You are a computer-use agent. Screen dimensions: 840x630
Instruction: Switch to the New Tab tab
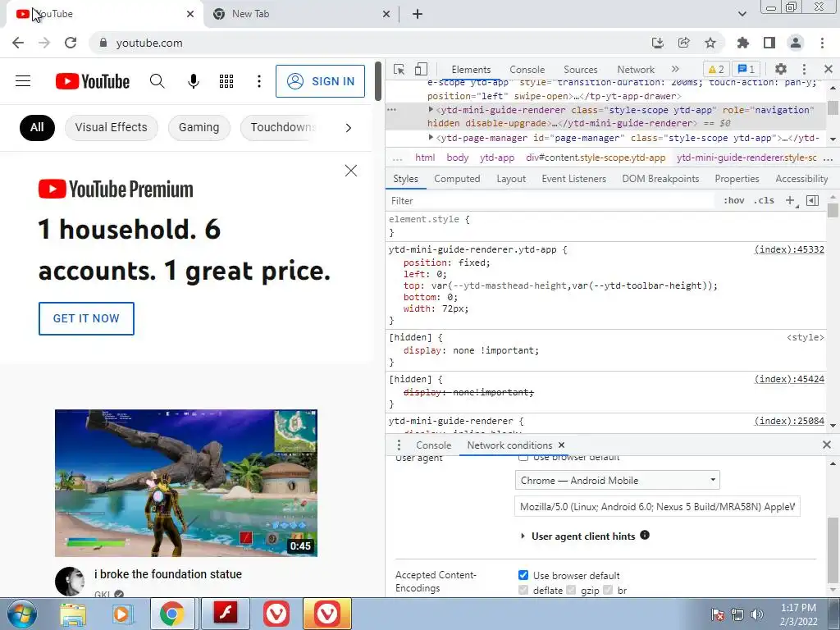coord(301,14)
